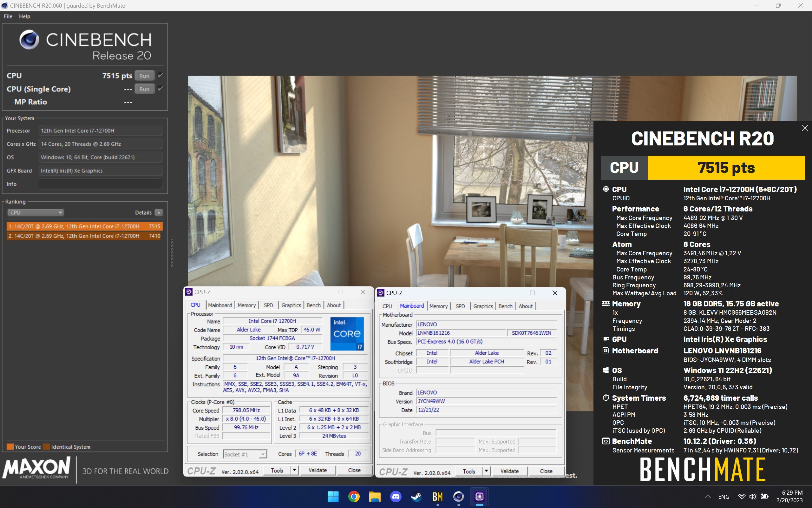This screenshot has width=812, height=508.
Task: Open SPD tab in right CPU-Z window
Action: tap(460, 306)
